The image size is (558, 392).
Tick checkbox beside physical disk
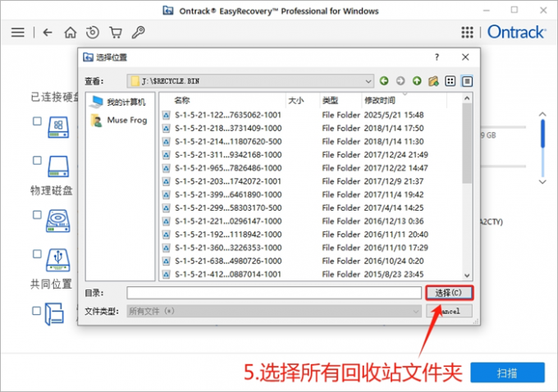coord(37,215)
